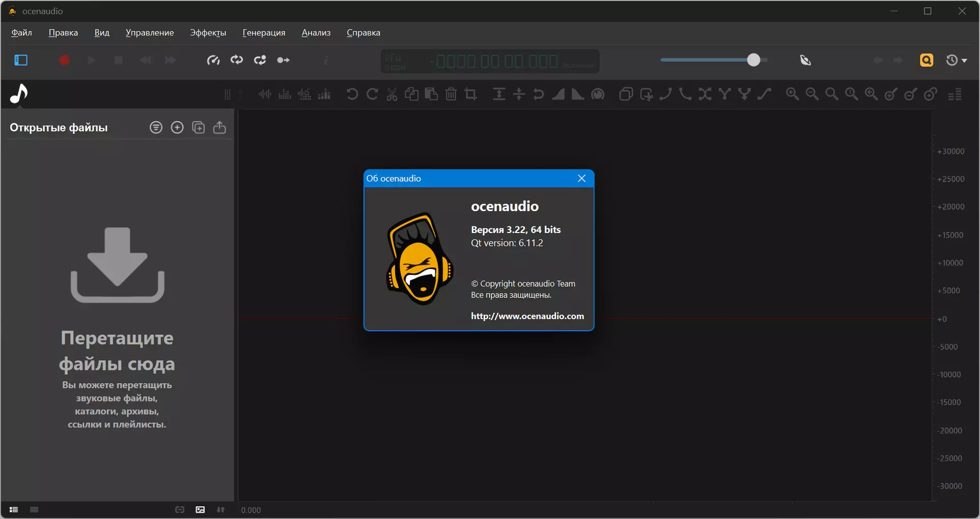Viewport: 980px width, 519px height.
Task: Switch to compact lines view in status bar
Action: click(x=34, y=510)
